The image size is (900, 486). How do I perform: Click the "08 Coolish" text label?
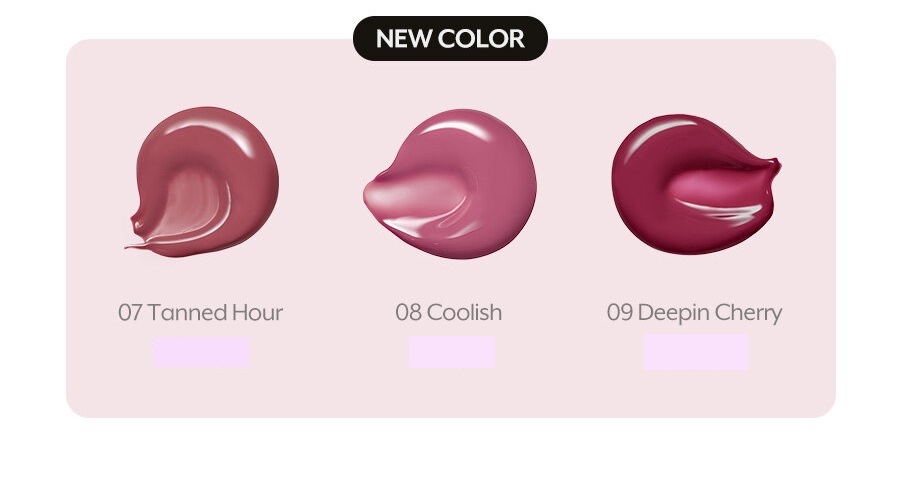pos(449,313)
